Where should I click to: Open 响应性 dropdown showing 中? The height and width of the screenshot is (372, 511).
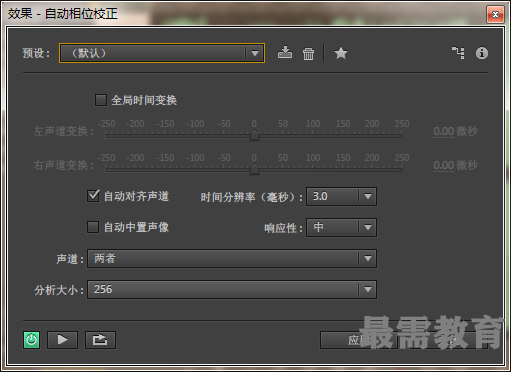[x=341, y=228]
